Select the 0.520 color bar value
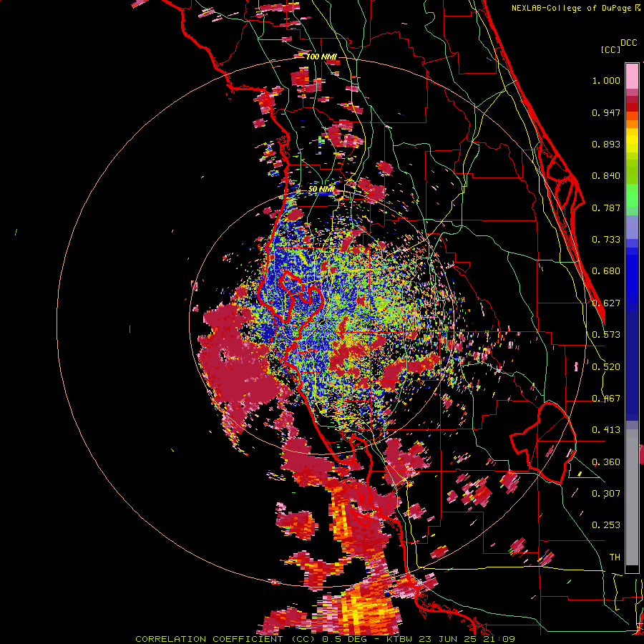The image size is (644, 644). point(606,367)
